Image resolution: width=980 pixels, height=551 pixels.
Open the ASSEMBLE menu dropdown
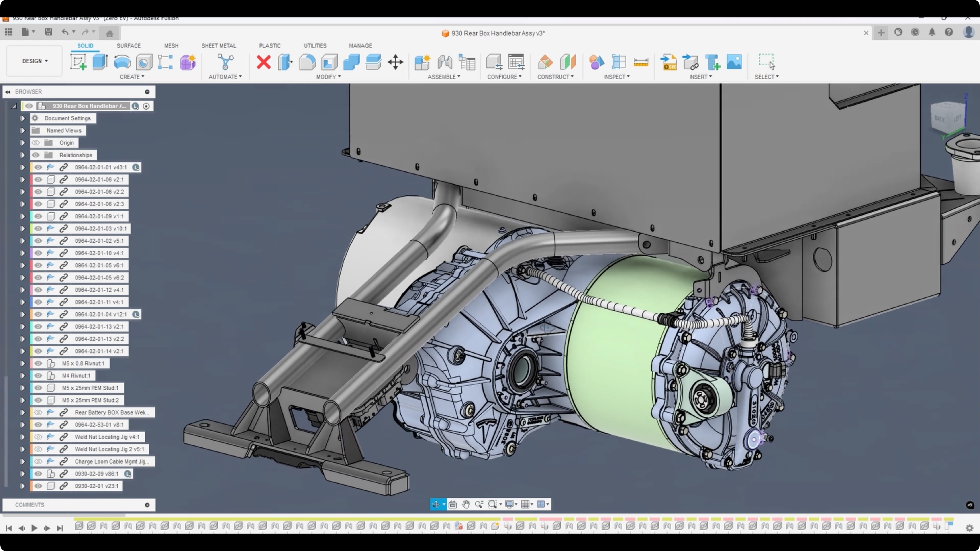(x=444, y=77)
